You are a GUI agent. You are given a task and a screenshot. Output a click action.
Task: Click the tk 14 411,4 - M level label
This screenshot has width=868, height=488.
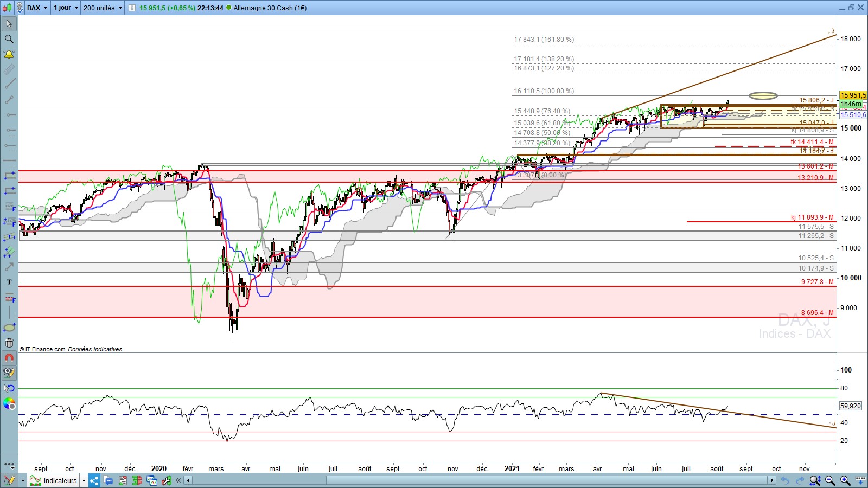click(x=812, y=142)
